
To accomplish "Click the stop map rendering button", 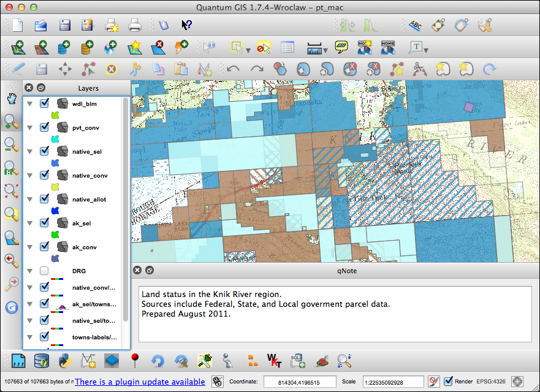I will 434,382.
